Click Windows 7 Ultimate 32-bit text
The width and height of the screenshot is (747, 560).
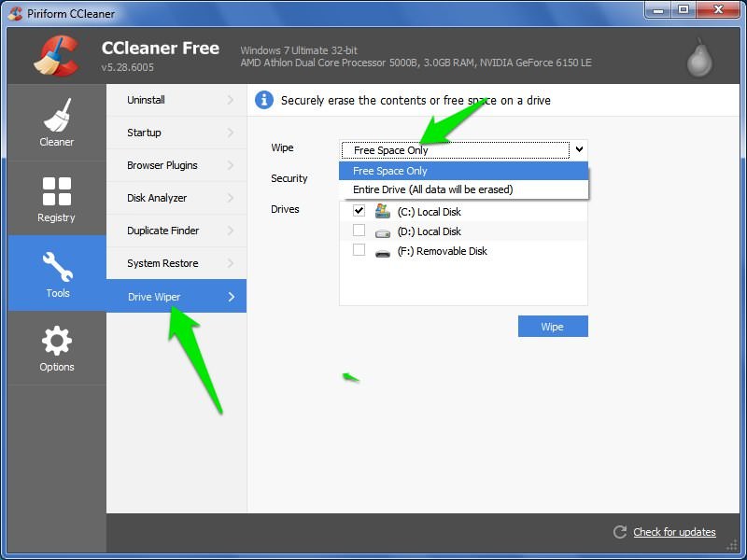click(x=299, y=50)
